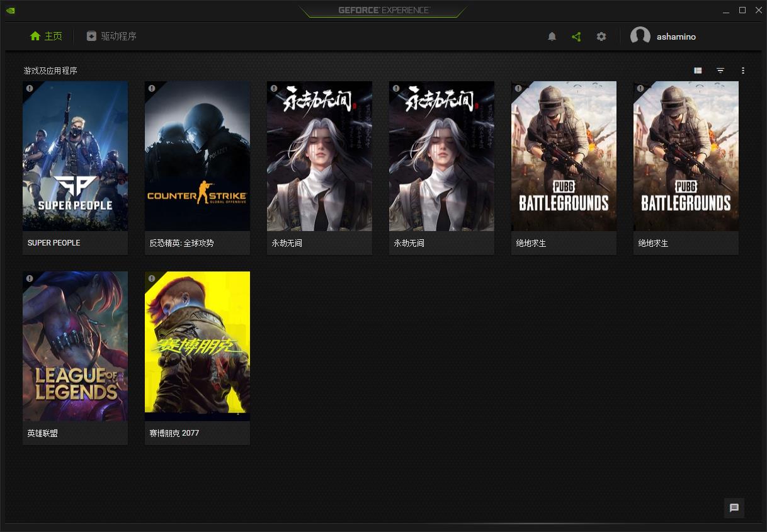
Task: Open the feedback chat bubble bottom right
Action: pos(733,508)
